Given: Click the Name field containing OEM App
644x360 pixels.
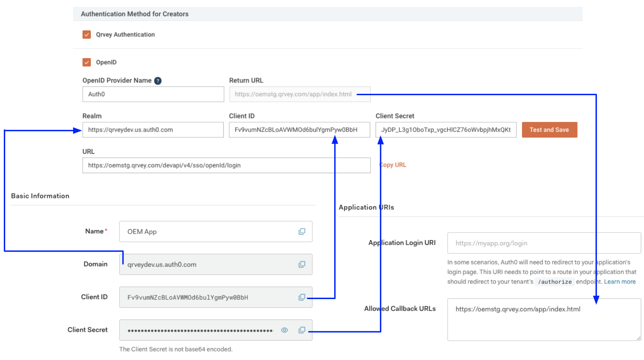Looking at the screenshot, I should click(216, 232).
